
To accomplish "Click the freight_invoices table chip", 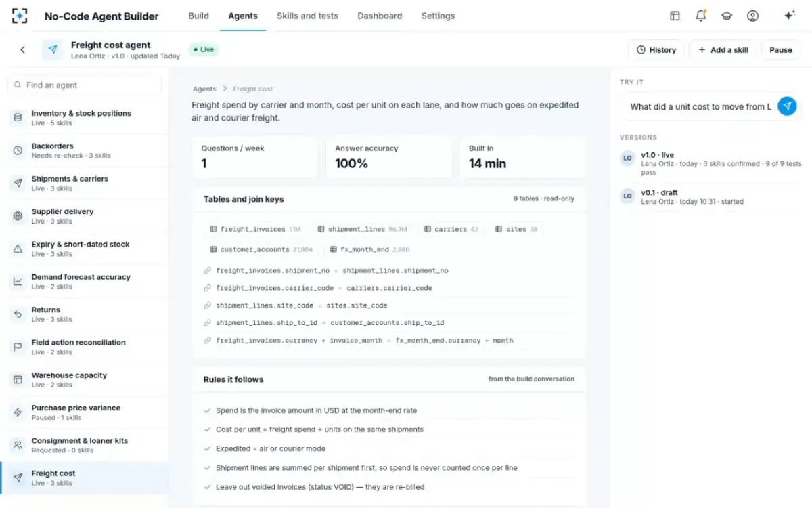I will point(255,229).
